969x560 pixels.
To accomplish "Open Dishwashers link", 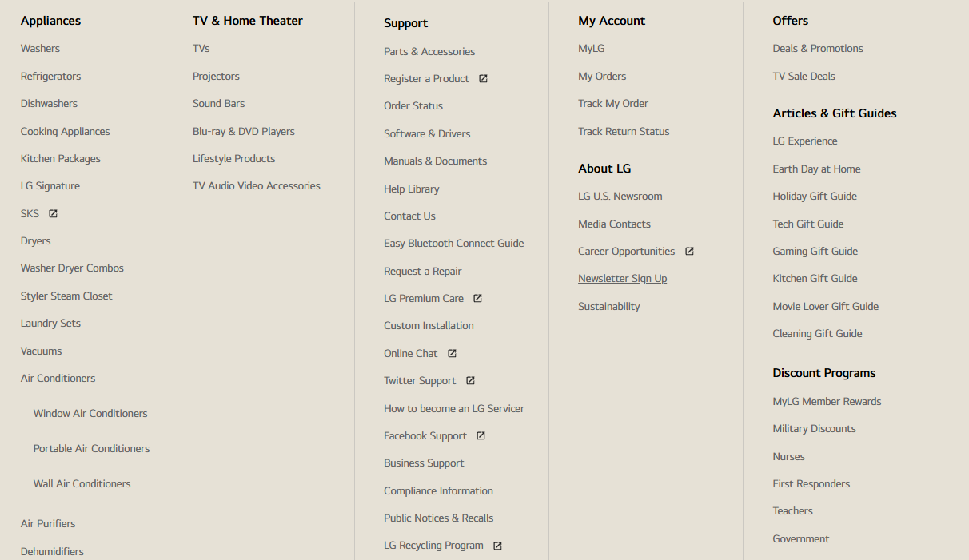I will 49,104.
